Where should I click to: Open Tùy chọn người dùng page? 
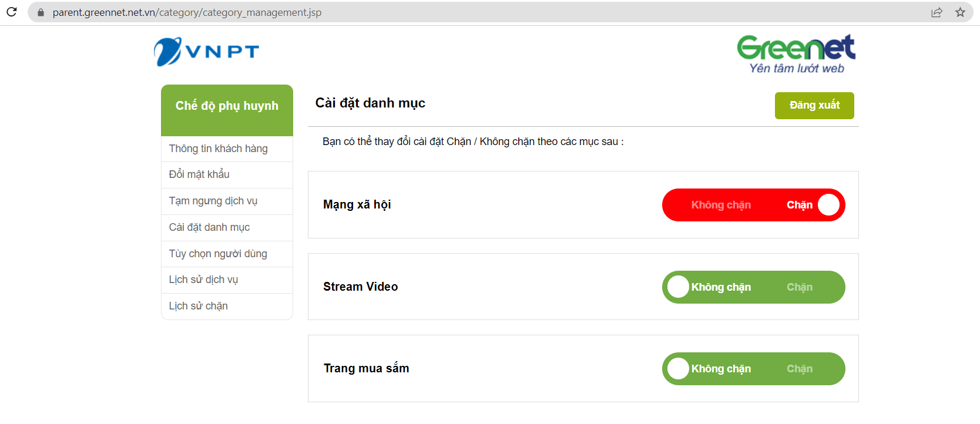point(218,254)
